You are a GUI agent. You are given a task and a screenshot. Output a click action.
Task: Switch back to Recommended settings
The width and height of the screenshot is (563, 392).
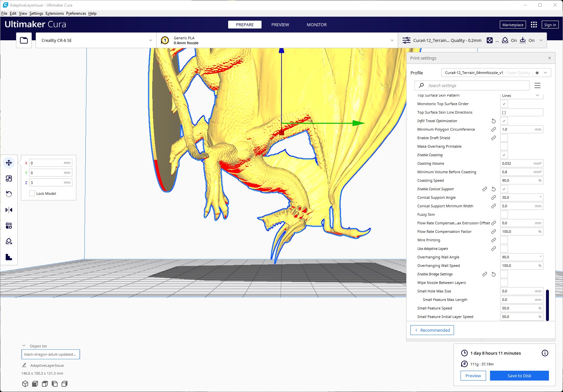coord(432,330)
